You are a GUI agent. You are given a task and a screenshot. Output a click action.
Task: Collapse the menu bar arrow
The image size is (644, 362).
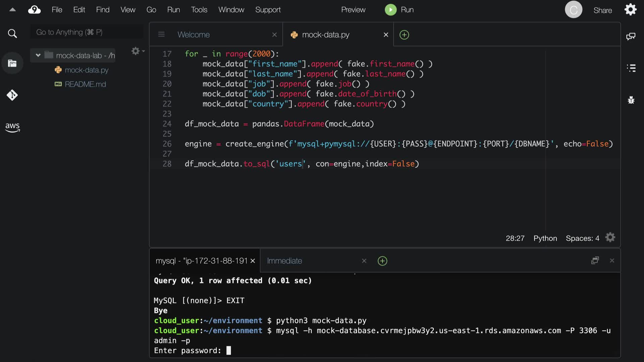[x=12, y=10]
